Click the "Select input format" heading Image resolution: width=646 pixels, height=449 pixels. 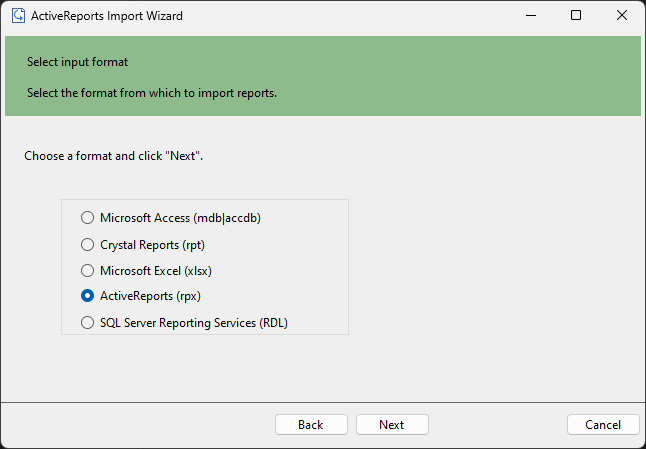point(77,62)
